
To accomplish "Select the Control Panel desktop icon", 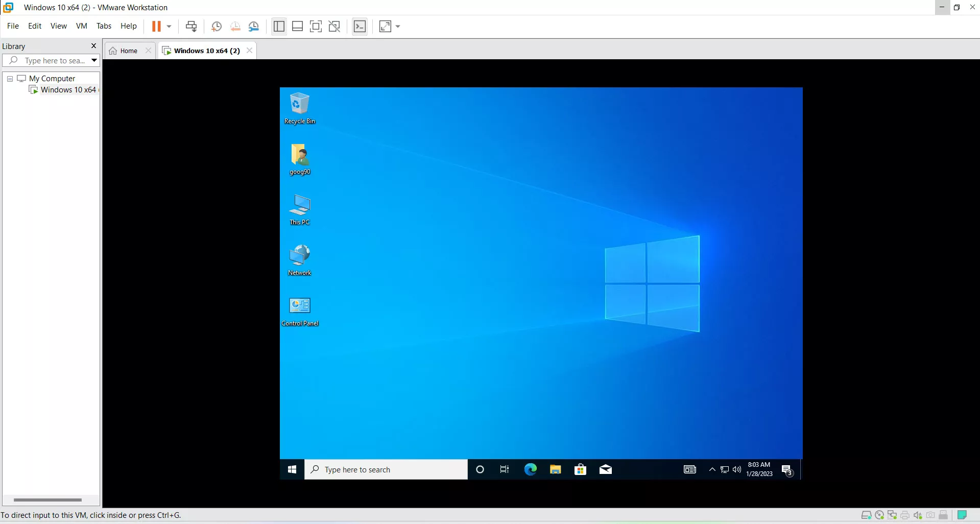I will pos(300,312).
